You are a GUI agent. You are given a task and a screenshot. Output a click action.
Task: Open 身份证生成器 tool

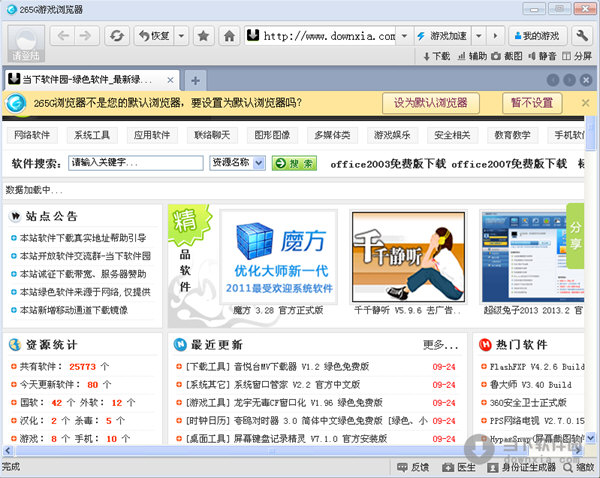pyautogui.click(x=521, y=467)
